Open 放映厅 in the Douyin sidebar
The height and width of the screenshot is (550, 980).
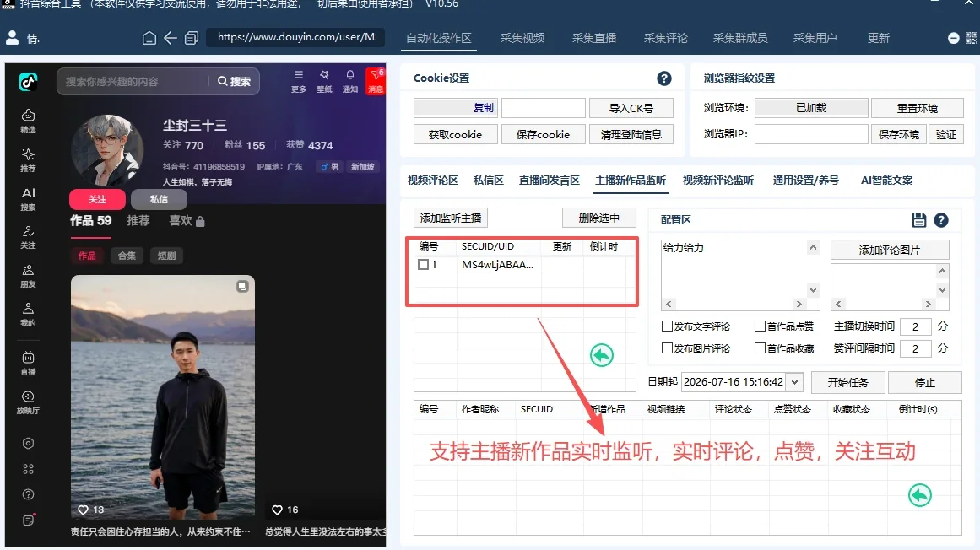pyautogui.click(x=28, y=402)
